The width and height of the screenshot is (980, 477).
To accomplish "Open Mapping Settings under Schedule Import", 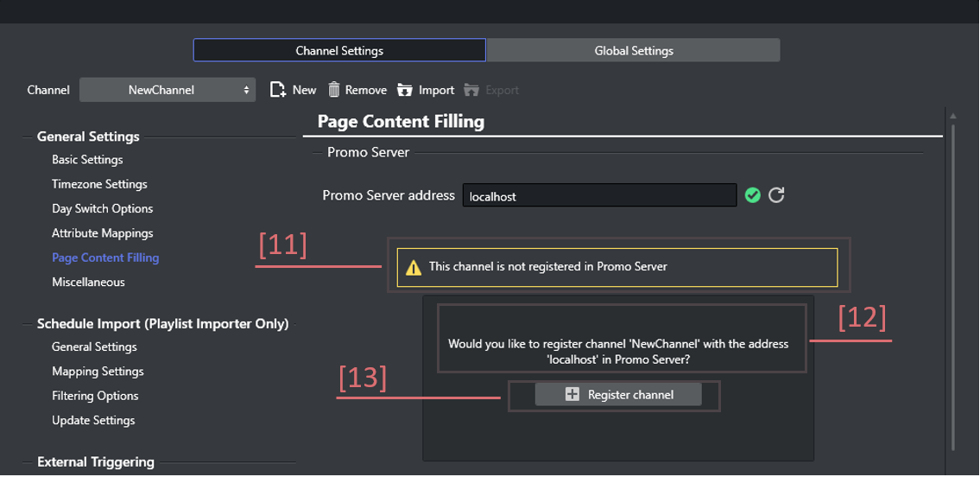I will pyautogui.click(x=98, y=372).
